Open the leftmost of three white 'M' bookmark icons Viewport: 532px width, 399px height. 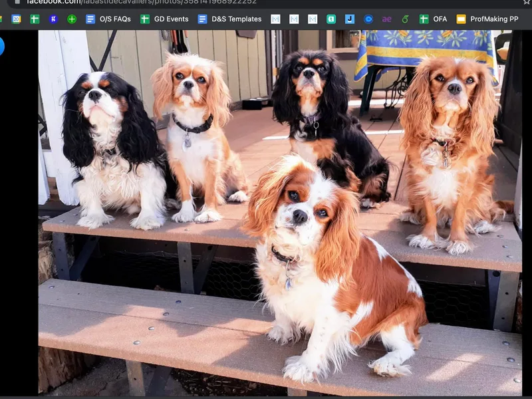[275, 19]
